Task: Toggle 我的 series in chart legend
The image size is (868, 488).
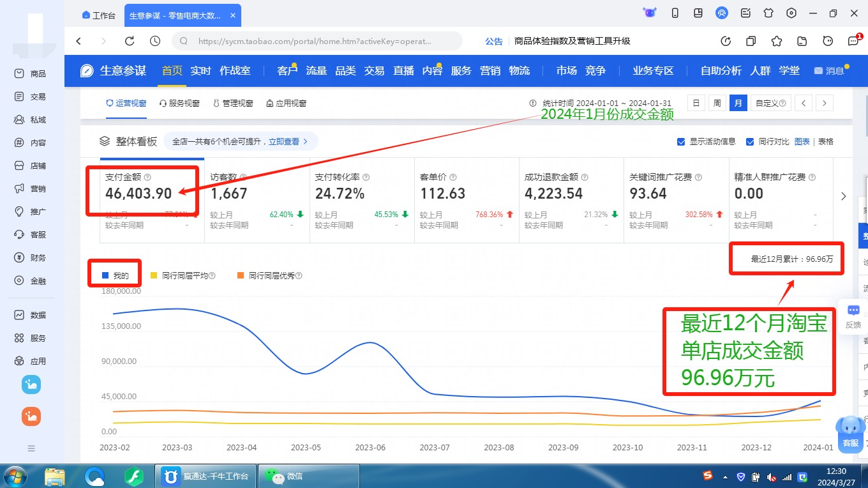Action: click(x=116, y=276)
